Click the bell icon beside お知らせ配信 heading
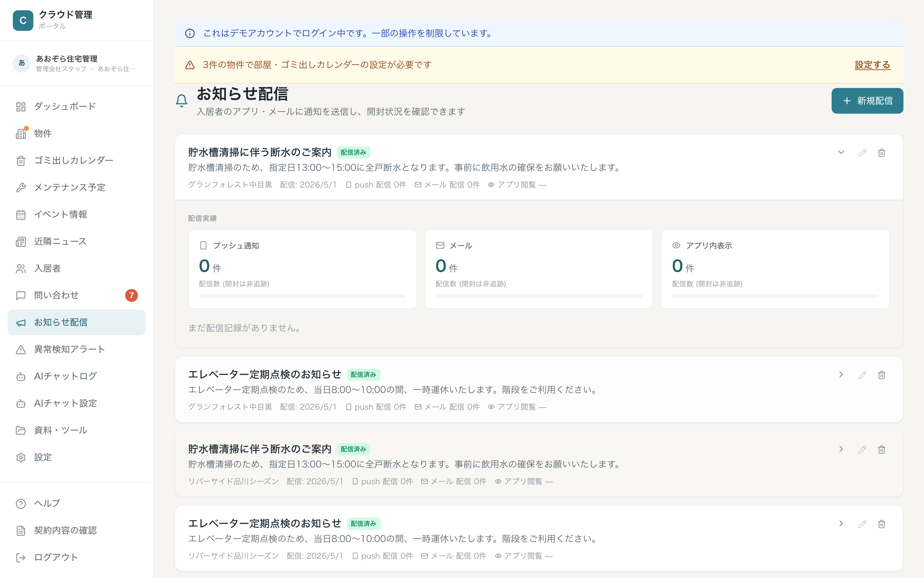Image resolution: width=924 pixels, height=578 pixels. coord(181,101)
